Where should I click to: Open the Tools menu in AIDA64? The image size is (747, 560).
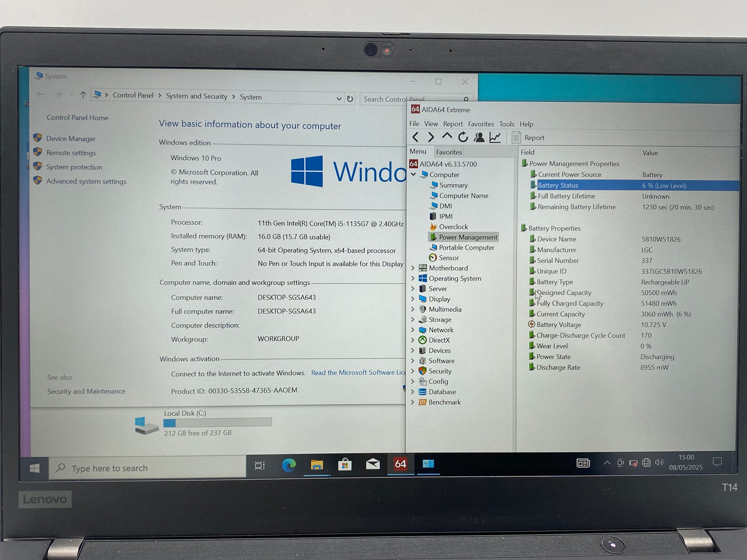pos(506,124)
